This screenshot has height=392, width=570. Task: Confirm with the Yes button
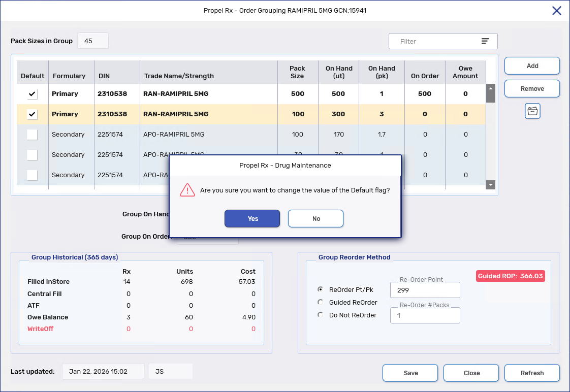[252, 218]
